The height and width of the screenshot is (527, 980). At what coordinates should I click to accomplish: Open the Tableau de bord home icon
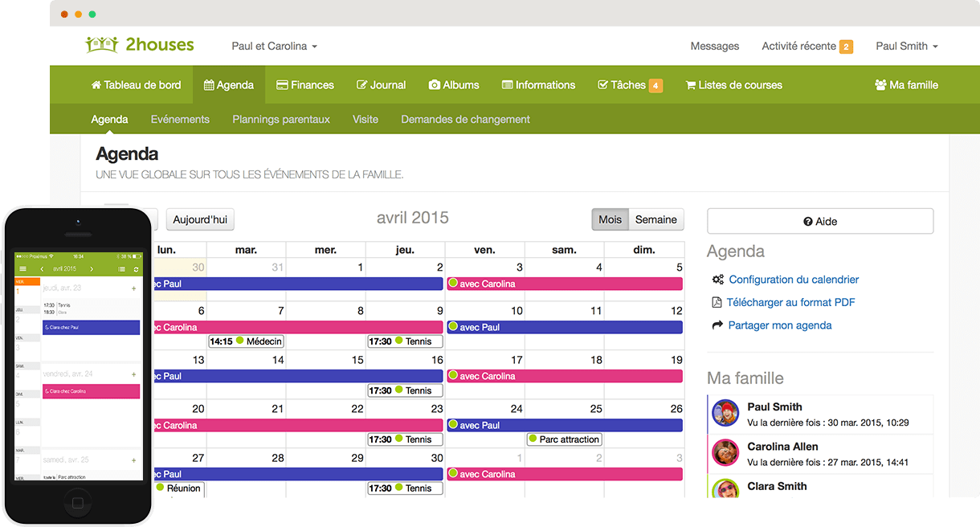pyautogui.click(x=96, y=85)
